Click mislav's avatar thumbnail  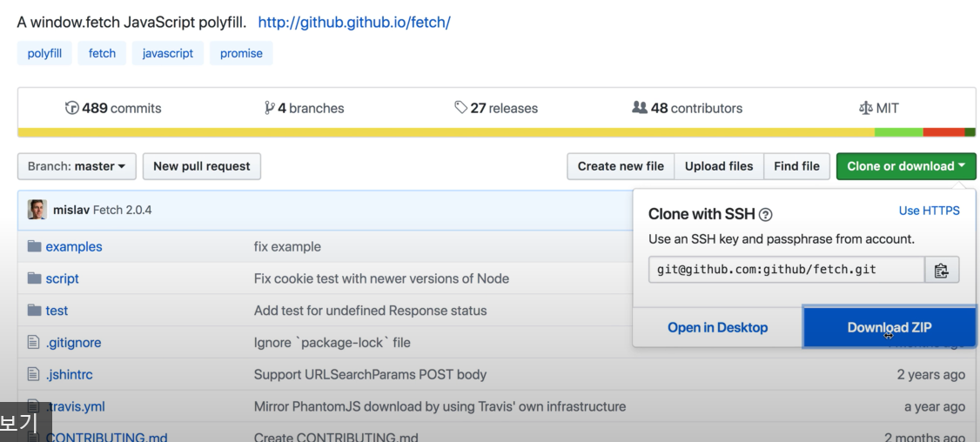(37, 210)
